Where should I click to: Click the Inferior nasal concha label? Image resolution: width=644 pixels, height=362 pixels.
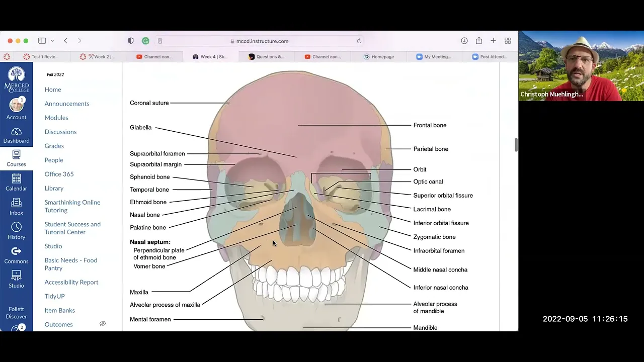pyautogui.click(x=441, y=288)
